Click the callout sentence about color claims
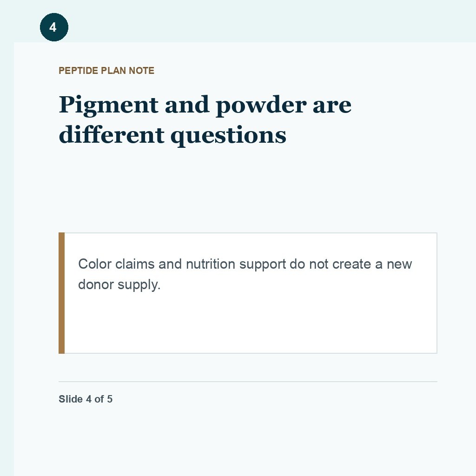This screenshot has height=476, width=476. click(x=245, y=274)
